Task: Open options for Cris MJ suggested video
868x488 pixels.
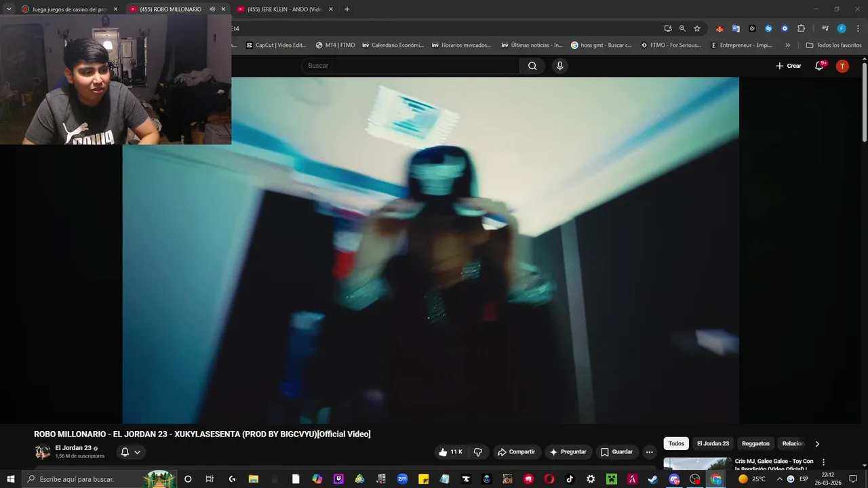Action: (824, 462)
